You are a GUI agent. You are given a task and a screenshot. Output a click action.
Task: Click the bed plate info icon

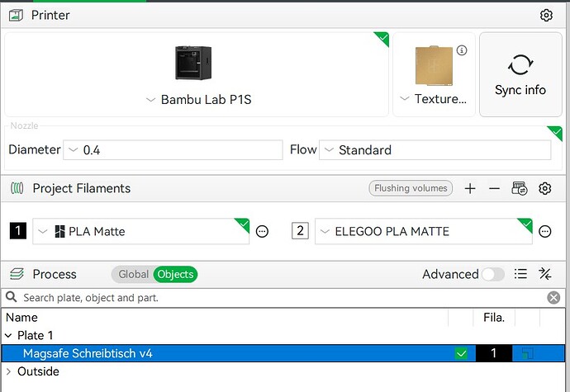(462, 50)
